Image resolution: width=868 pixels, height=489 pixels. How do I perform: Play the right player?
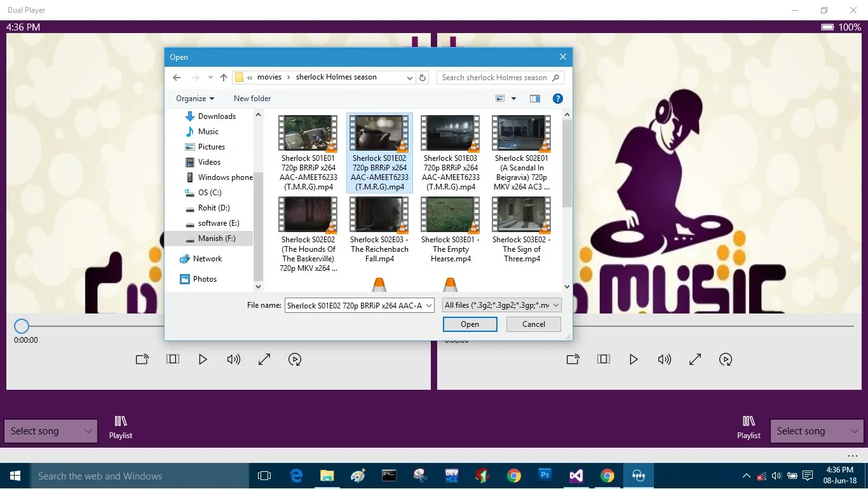pos(634,359)
